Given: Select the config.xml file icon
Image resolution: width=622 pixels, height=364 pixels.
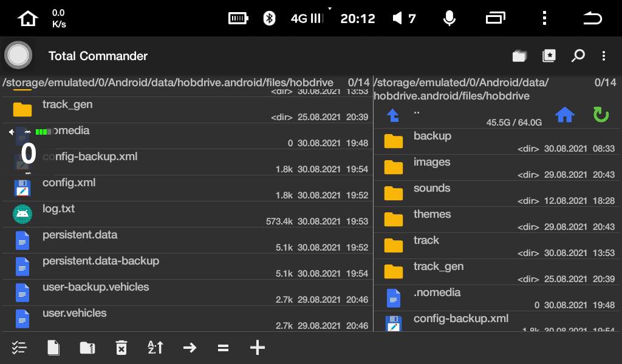Looking at the screenshot, I should pos(22,188).
